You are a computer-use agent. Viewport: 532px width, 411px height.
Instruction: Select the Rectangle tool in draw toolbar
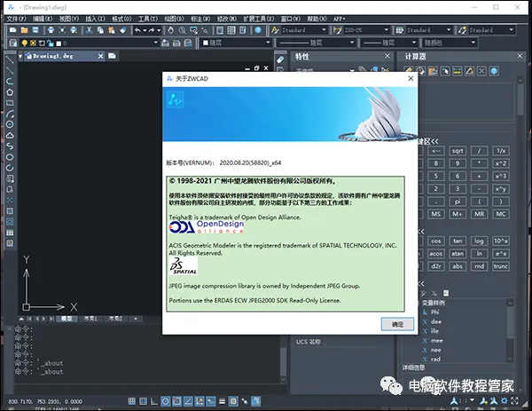[x=10, y=103]
